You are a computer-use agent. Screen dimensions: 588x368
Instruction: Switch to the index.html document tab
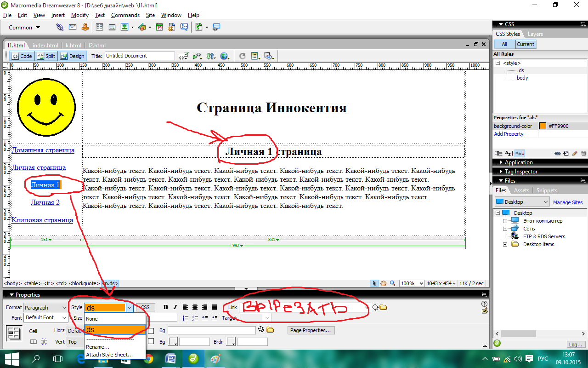pos(45,46)
